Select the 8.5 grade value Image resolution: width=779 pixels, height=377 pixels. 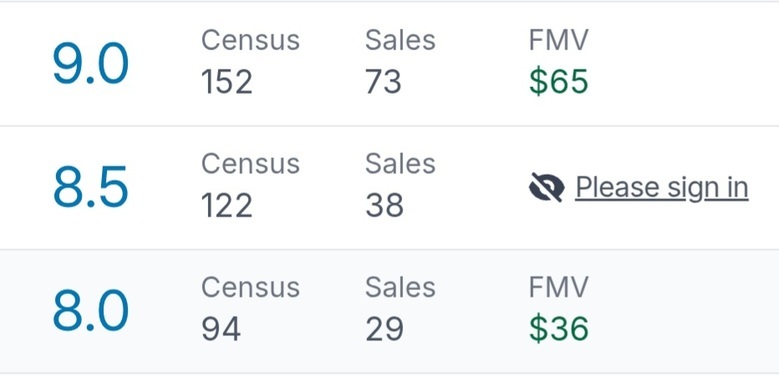click(90, 188)
